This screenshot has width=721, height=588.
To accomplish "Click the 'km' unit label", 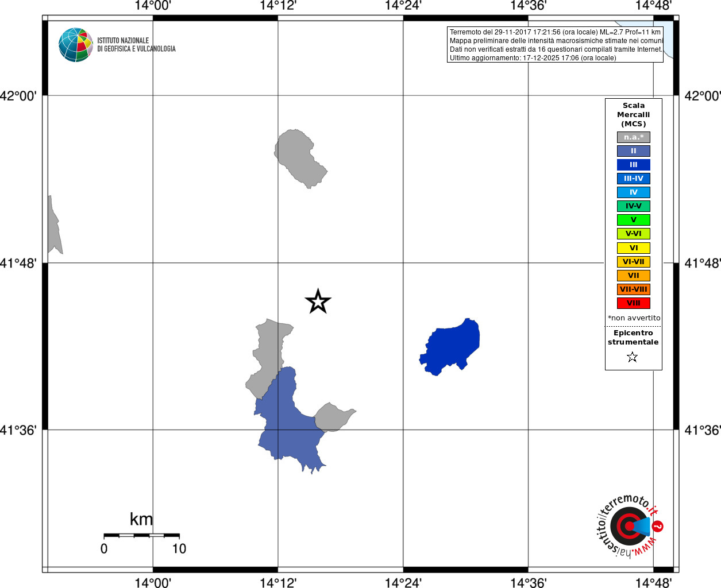I will pos(141,519).
